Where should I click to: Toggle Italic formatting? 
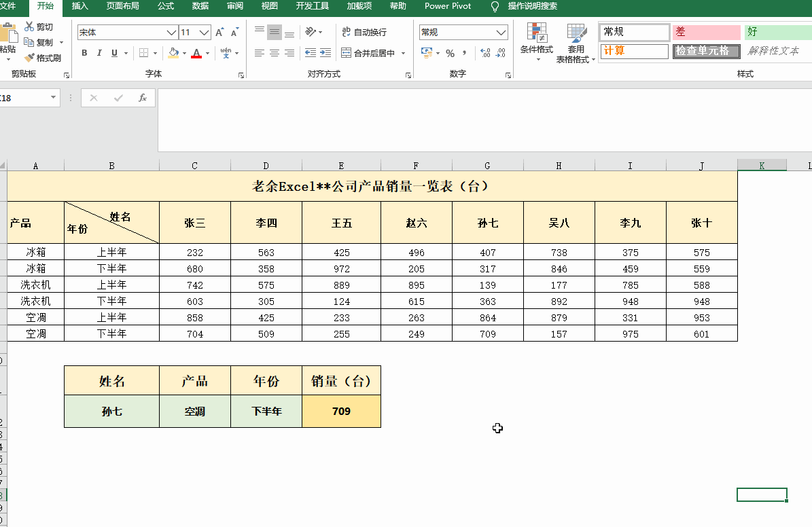[99, 53]
